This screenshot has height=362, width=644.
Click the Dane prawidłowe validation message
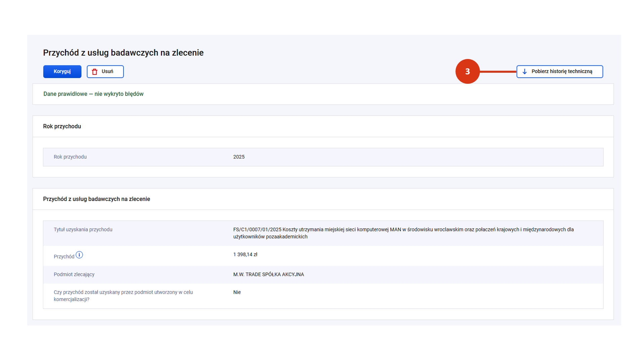[x=93, y=94]
